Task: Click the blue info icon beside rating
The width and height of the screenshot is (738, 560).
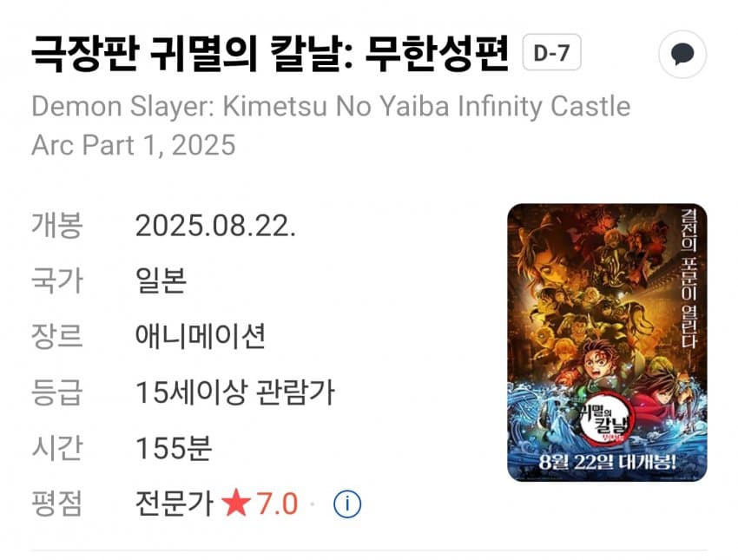Action: 347,504
